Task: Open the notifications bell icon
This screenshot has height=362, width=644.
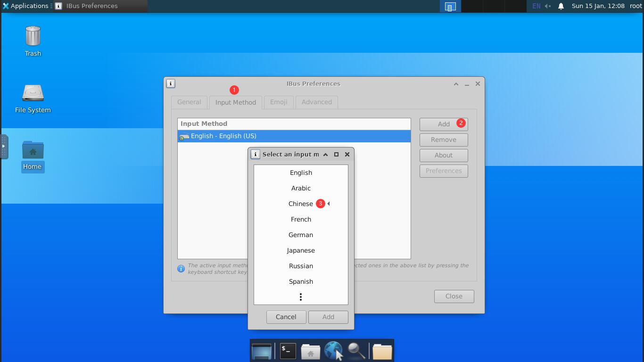Action: click(561, 6)
